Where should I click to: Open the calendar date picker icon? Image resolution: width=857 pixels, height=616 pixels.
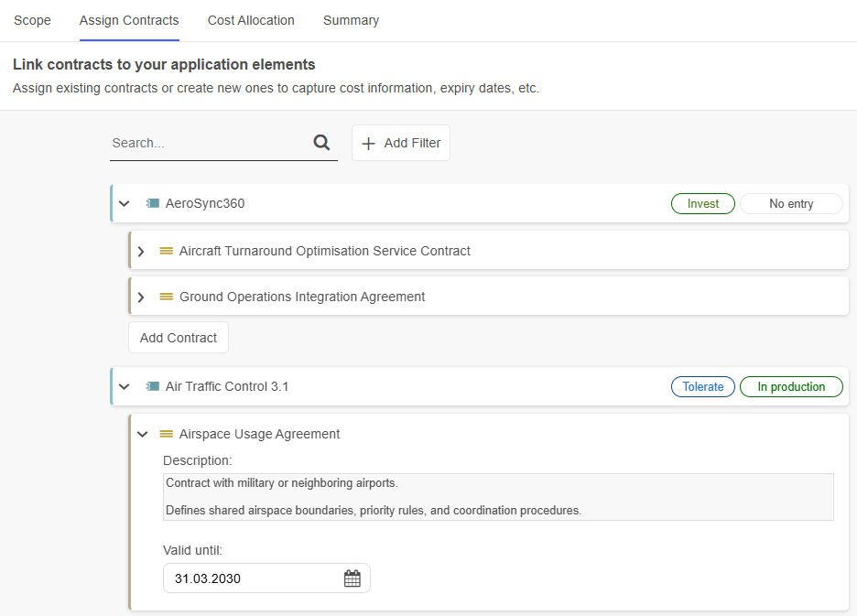coord(352,578)
